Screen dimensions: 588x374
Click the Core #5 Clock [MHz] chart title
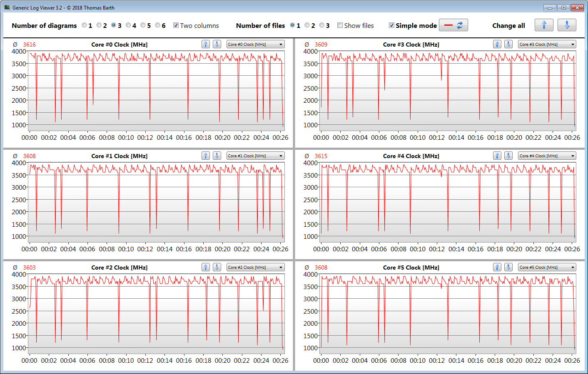click(411, 267)
